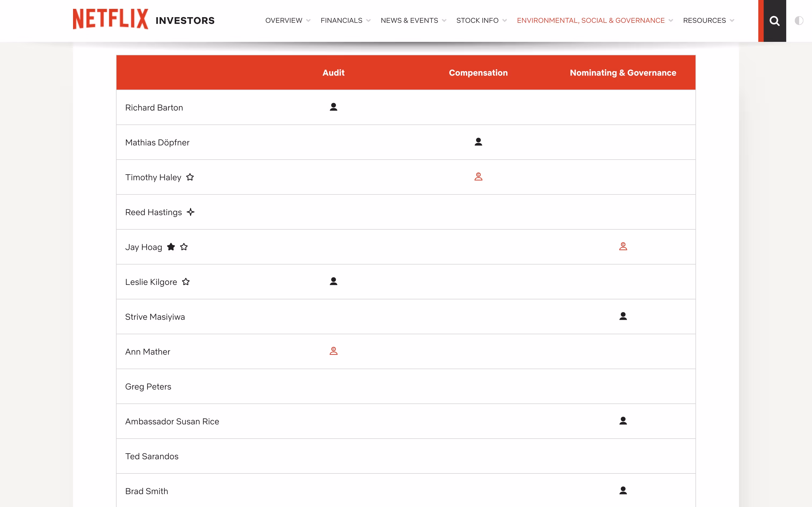Expand the Financials dropdown chevron
Viewport: 812px width, 507px height.
point(368,21)
